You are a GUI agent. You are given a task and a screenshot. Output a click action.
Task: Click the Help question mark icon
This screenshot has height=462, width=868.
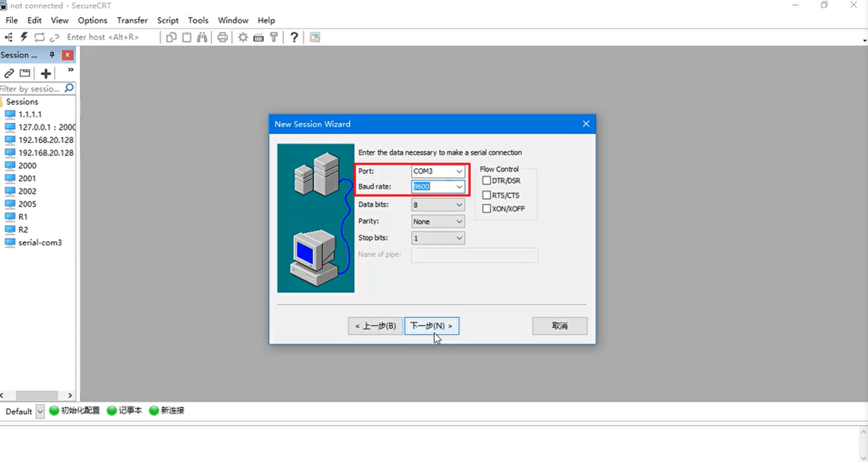click(x=294, y=37)
